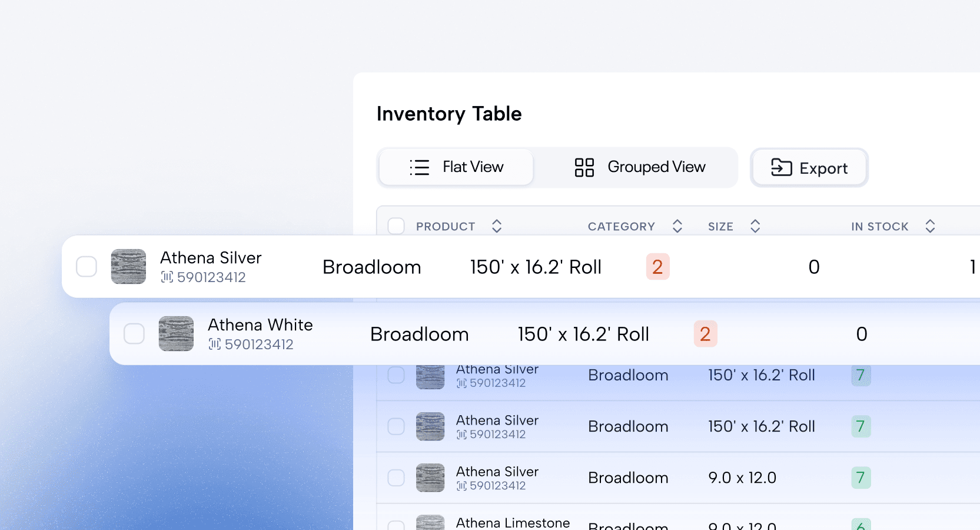Open the Athena White product thumbnail

(x=176, y=334)
